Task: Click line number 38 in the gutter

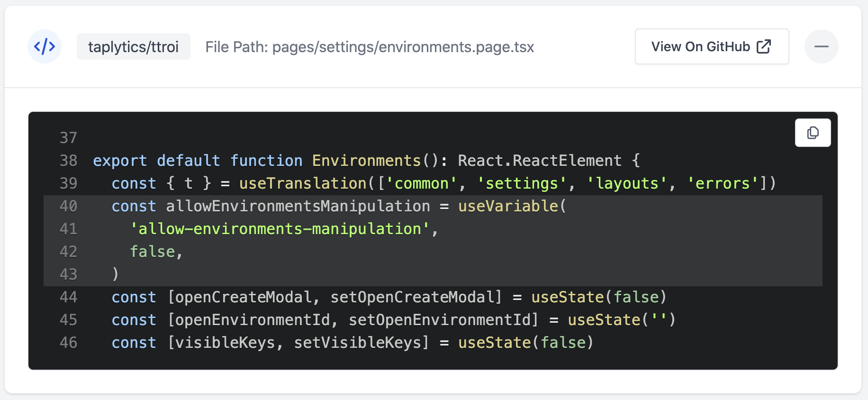Action: point(68,161)
